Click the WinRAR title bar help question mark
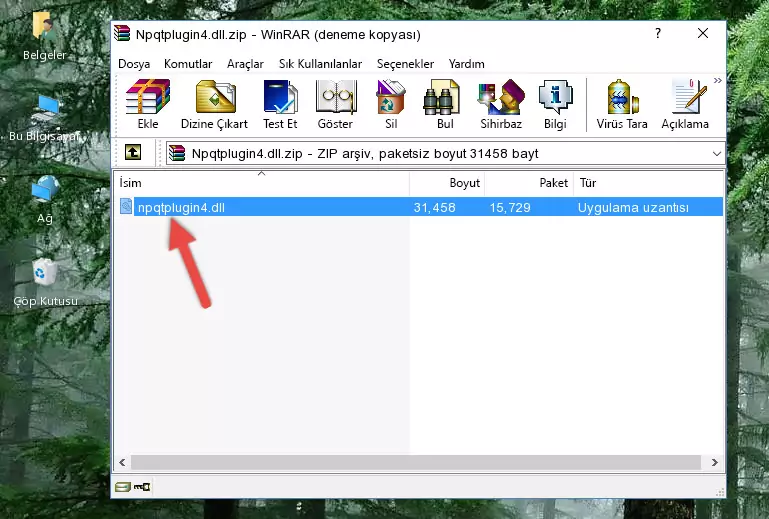Screen dimensions: 769x519 (x=658, y=33)
